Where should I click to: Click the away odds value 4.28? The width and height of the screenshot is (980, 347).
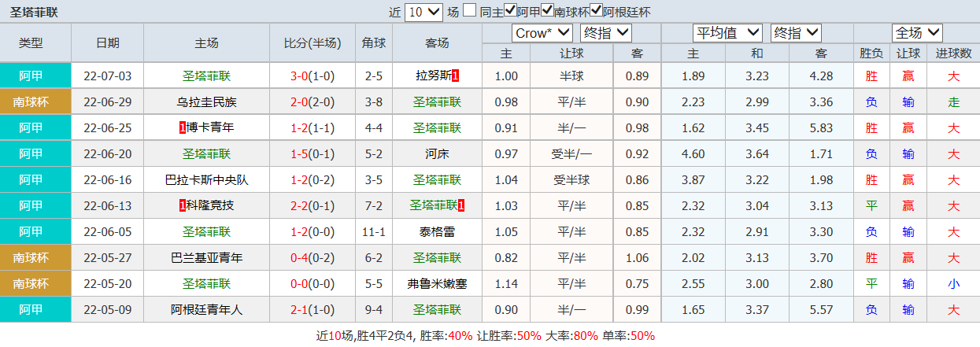821,76
